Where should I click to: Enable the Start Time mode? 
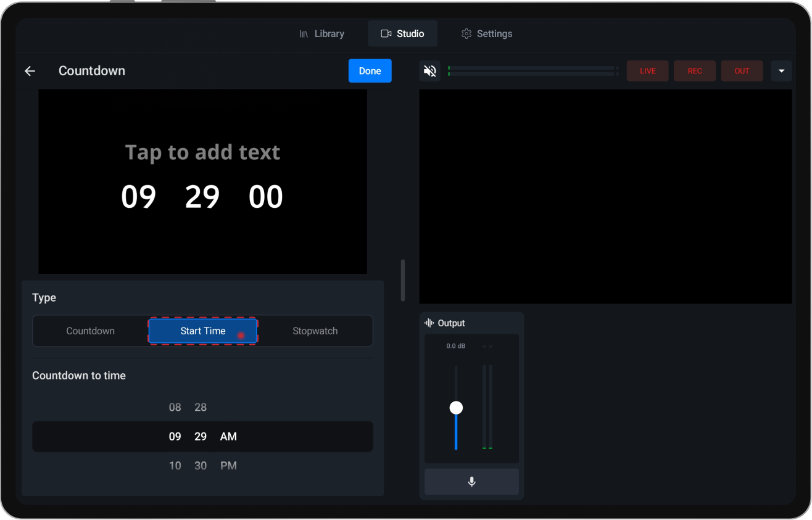[x=202, y=331]
